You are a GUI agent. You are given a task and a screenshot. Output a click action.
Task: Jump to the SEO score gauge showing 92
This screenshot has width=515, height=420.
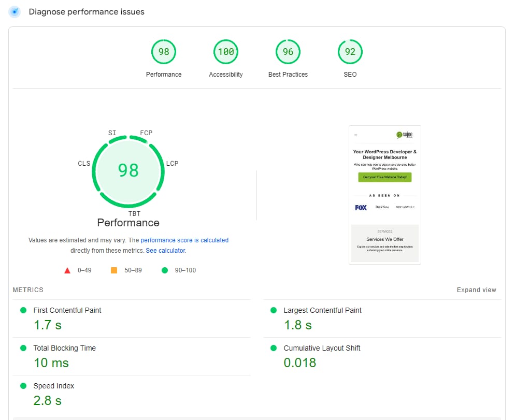point(350,52)
